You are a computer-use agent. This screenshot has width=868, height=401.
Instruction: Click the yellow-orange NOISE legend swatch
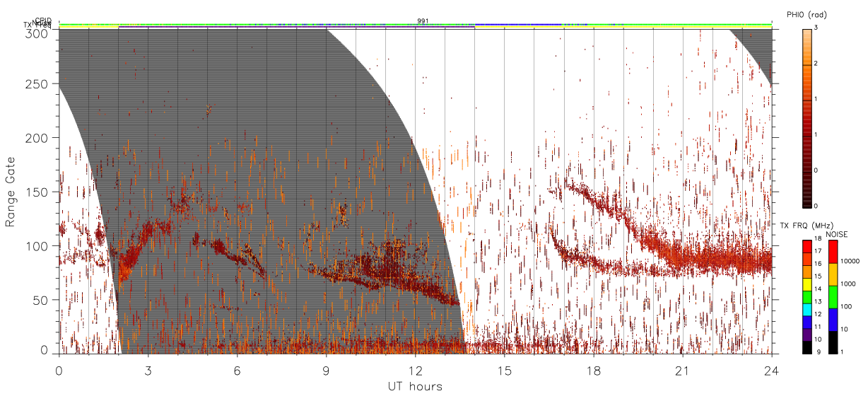(x=833, y=274)
